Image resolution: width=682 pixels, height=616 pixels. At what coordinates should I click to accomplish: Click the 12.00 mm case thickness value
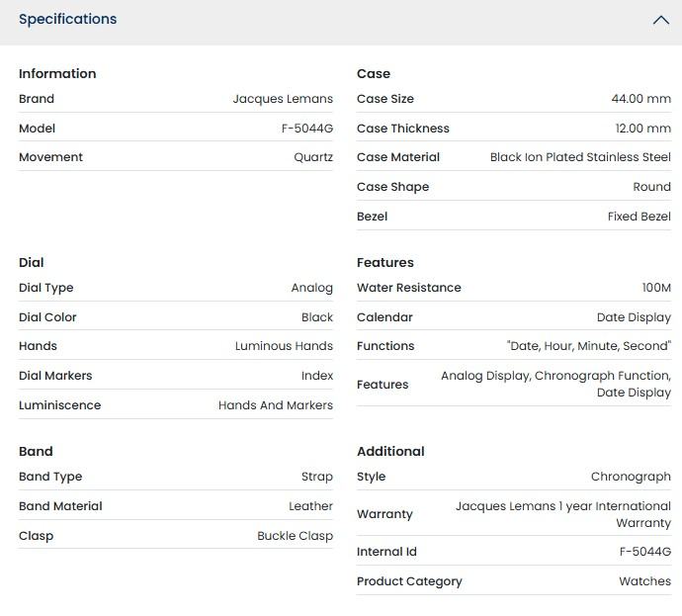point(642,129)
